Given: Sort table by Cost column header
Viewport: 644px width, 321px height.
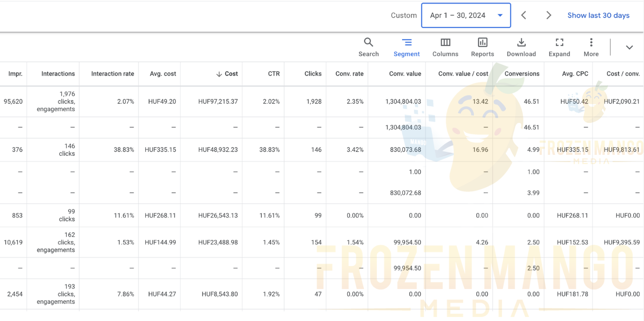Looking at the screenshot, I should click(x=231, y=74).
